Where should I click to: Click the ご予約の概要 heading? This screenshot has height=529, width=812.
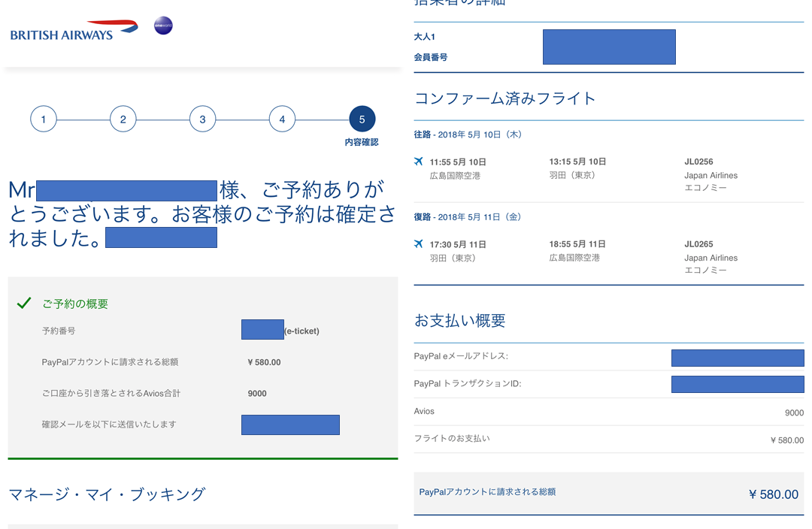pyautogui.click(x=75, y=304)
